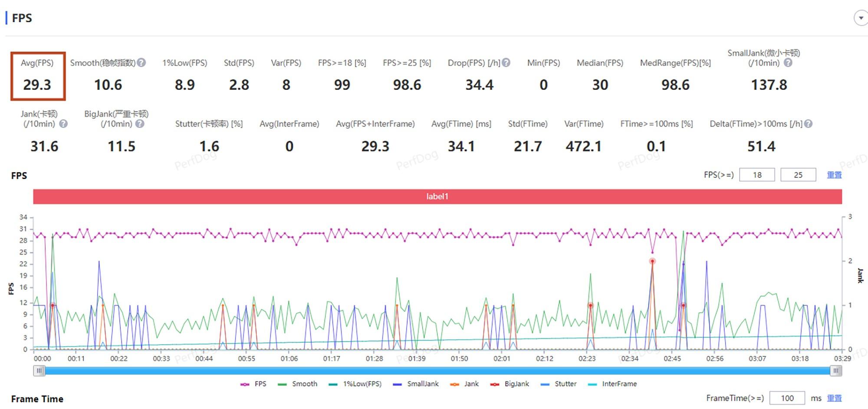Click the 1%Low(FPS) value 8.9
The height and width of the screenshot is (409, 868).
coord(185,85)
